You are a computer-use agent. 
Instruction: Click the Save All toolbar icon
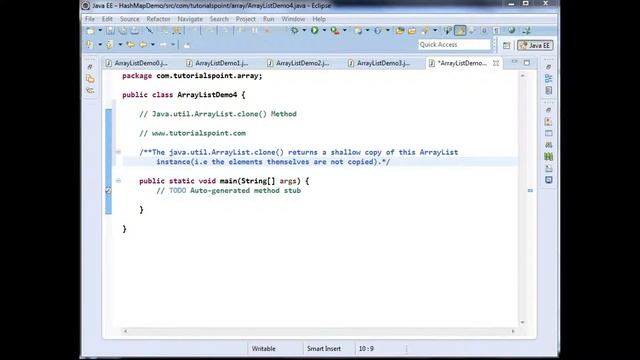(122, 31)
